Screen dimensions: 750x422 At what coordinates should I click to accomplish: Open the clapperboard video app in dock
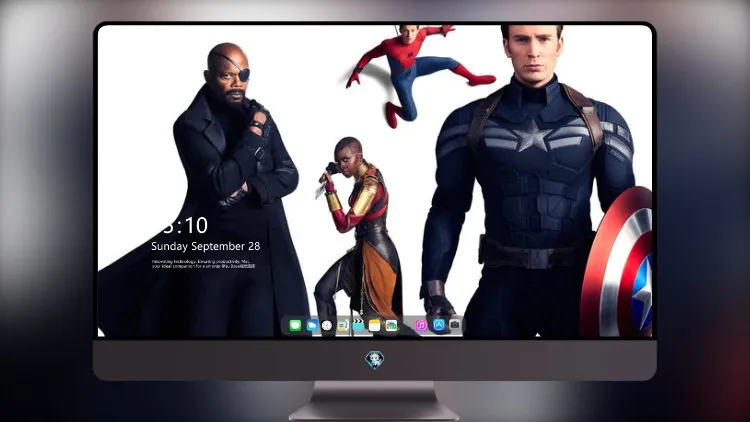(358, 325)
